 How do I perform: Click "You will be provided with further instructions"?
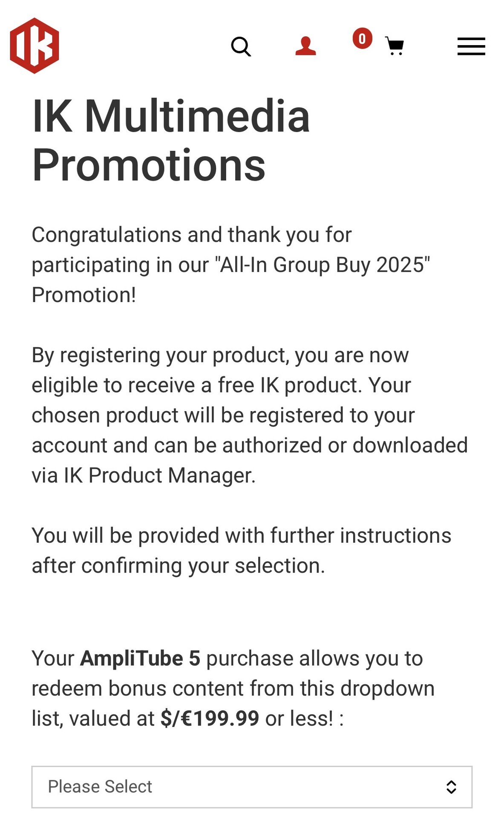tap(241, 536)
